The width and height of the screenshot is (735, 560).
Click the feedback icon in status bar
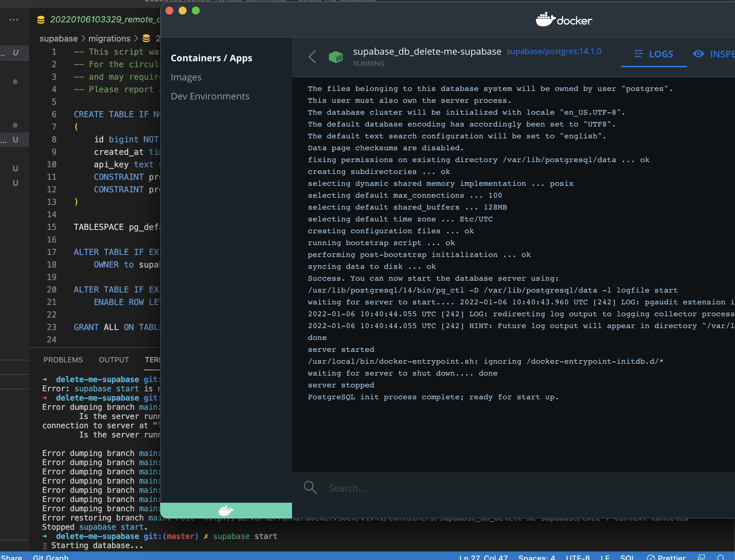[x=701, y=557]
